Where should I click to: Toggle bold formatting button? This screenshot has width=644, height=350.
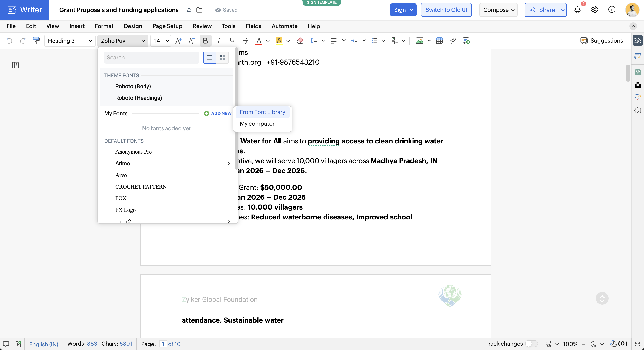pos(205,41)
